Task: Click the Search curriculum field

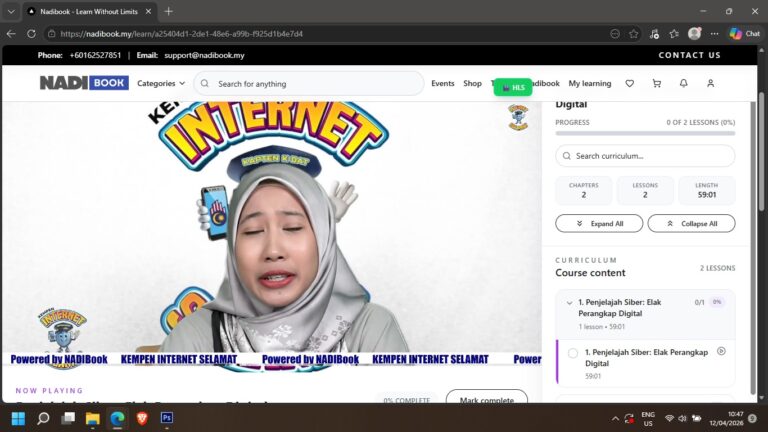Action: click(x=645, y=156)
